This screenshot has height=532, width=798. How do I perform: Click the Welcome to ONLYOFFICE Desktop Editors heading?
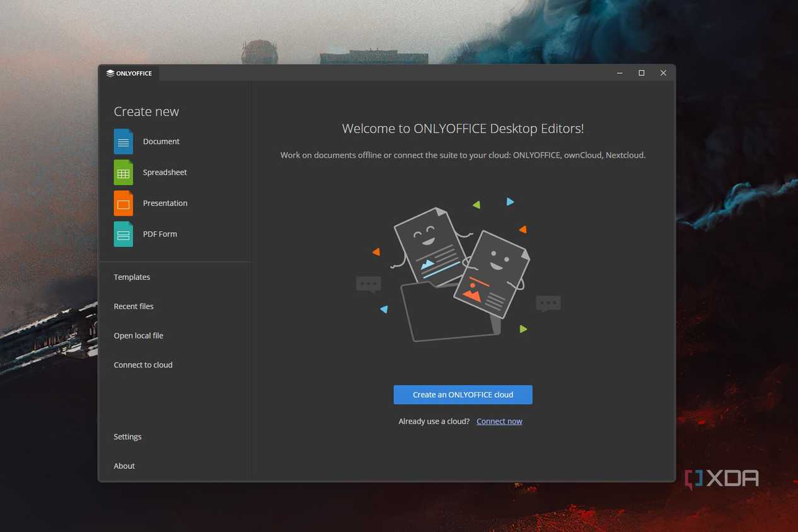click(x=463, y=129)
